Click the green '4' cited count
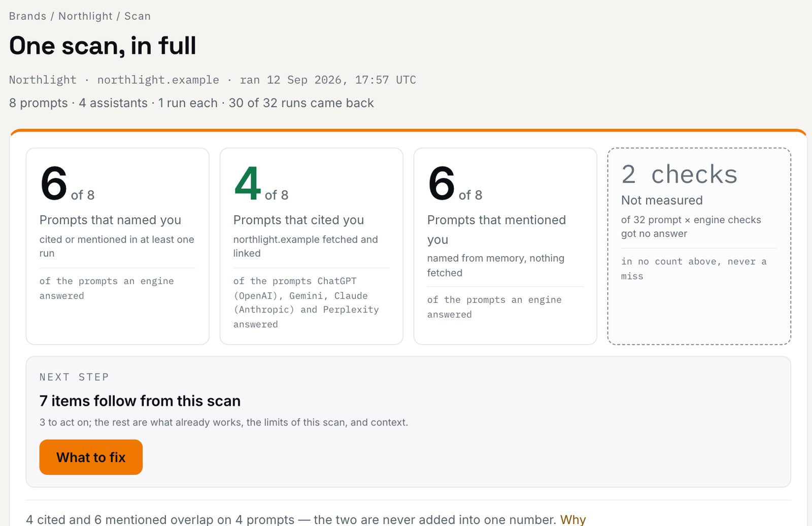812x526 pixels. [248, 183]
